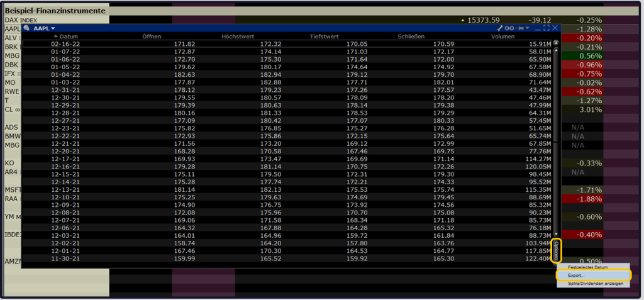
Task: Click the -1.88% red change cell
Action: [x=582, y=199]
